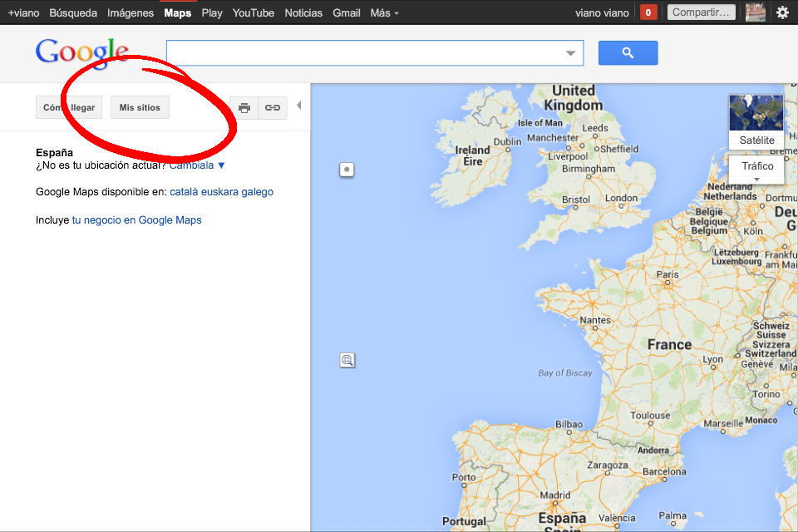
Task: Open the search box suggestions dropdown arrow
Action: click(570, 53)
